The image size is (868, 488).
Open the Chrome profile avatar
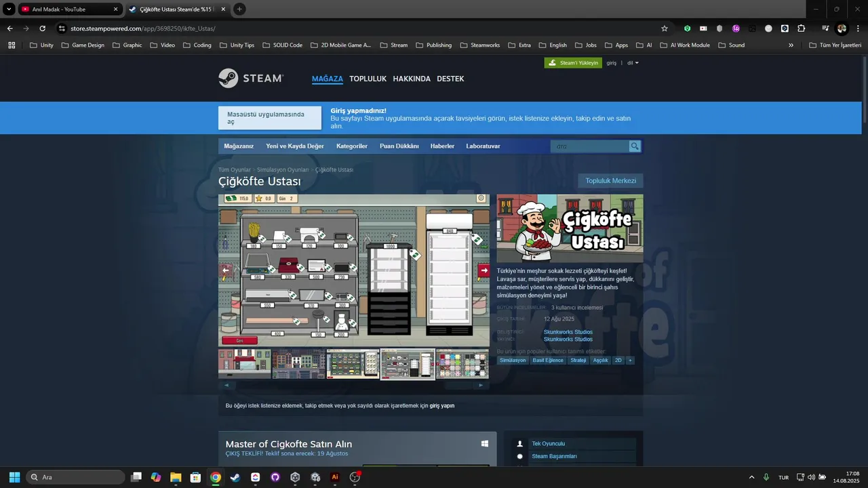coord(842,28)
